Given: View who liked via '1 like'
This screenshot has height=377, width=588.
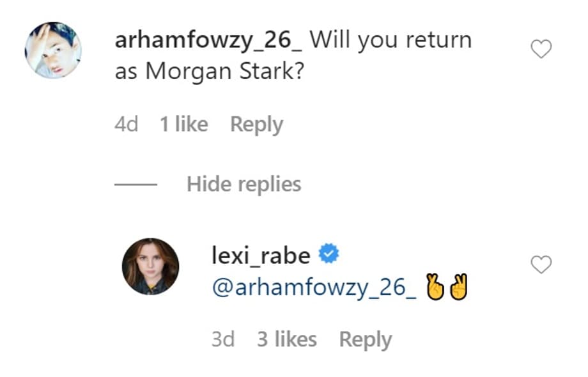Looking at the screenshot, I should (183, 125).
